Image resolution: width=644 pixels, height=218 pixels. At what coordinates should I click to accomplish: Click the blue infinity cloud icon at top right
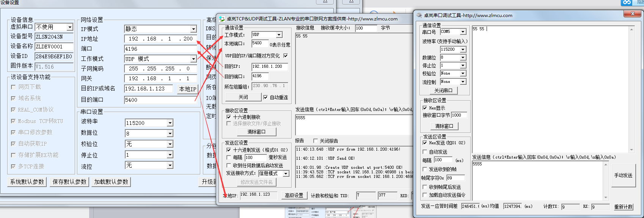pyautogui.click(x=627, y=2)
